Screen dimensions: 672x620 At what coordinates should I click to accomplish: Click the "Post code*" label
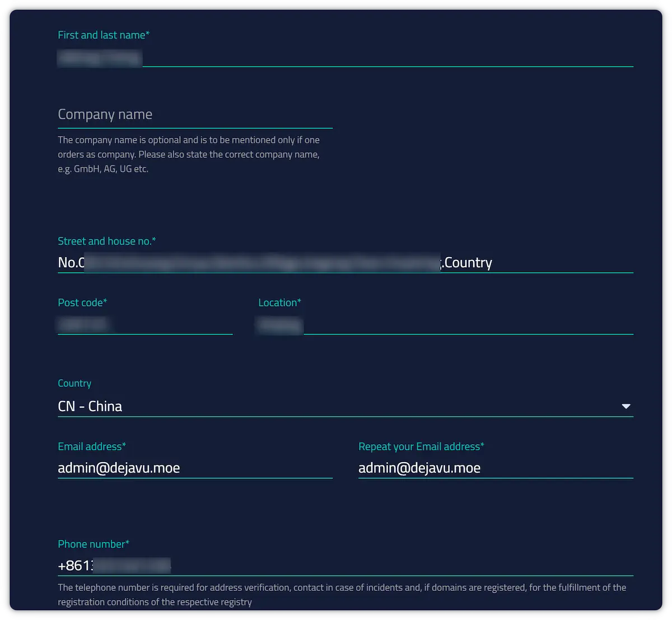coord(82,302)
